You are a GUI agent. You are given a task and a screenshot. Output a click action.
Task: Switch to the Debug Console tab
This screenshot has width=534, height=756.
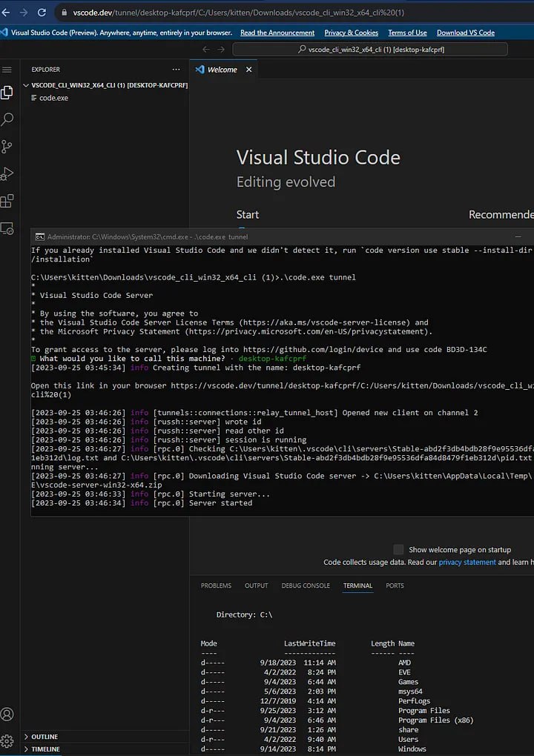[306, 586]
